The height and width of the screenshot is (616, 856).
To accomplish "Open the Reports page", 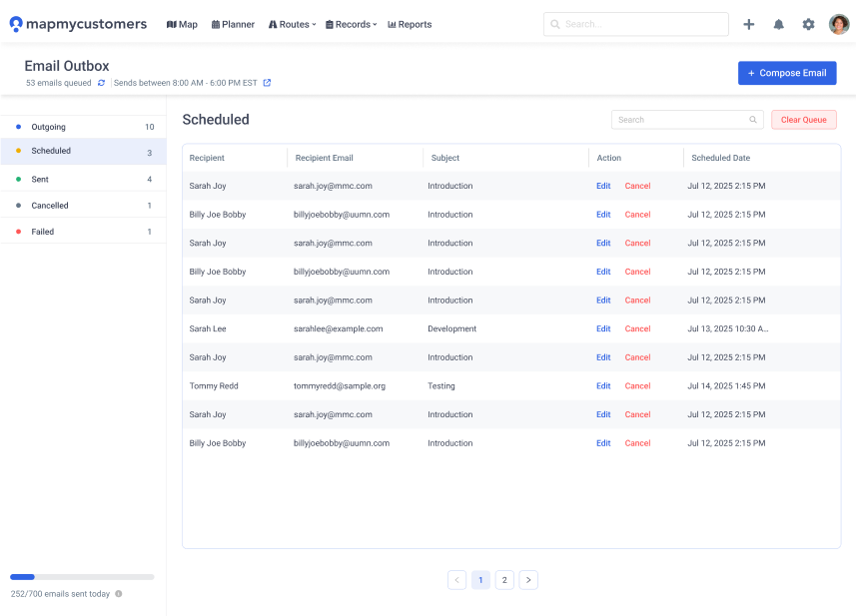I will click(x=410, y=25).
